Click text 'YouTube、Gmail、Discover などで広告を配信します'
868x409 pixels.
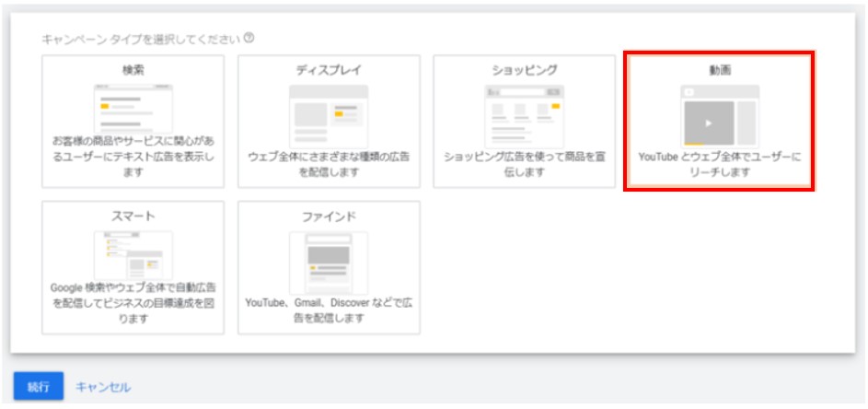pos(329,311)
